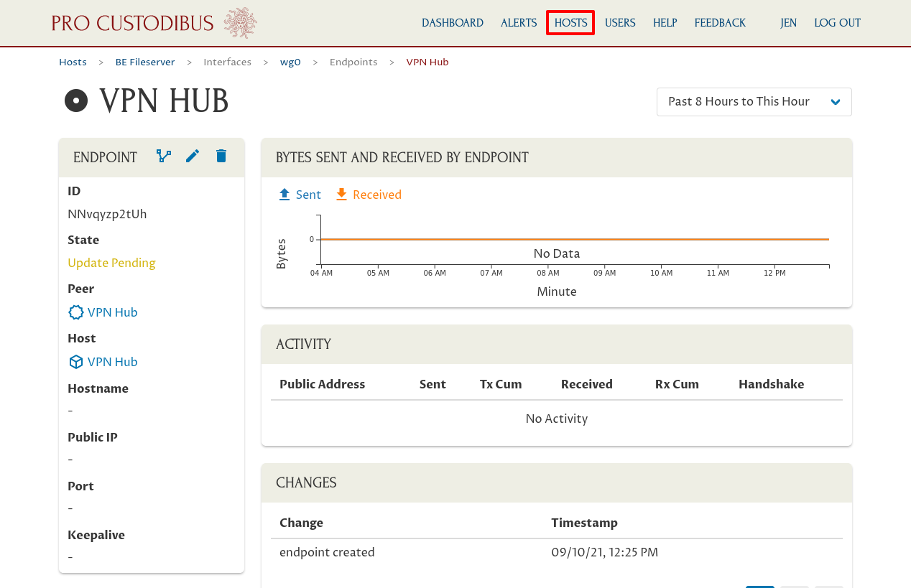Viewport: 911px width, 588px height.
Task: Click the trash delete endpoint icon
Action: point(221,156)
